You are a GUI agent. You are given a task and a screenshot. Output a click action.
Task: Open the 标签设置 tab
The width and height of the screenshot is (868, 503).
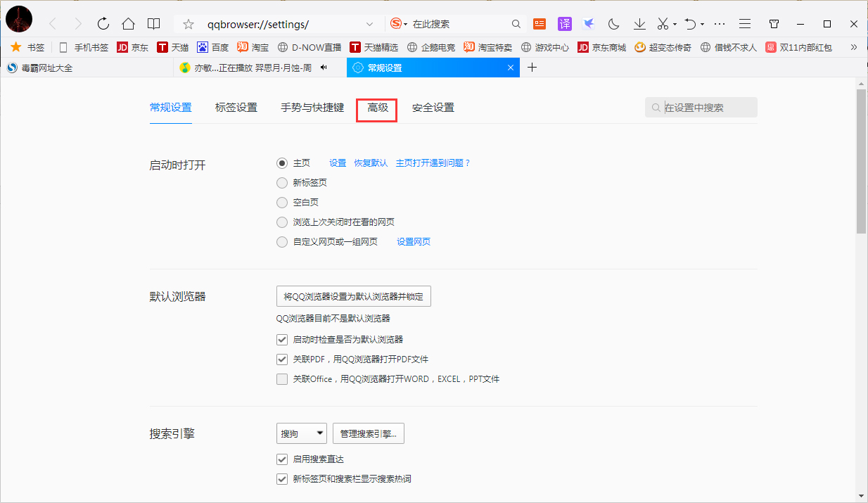tap(236, 108)
